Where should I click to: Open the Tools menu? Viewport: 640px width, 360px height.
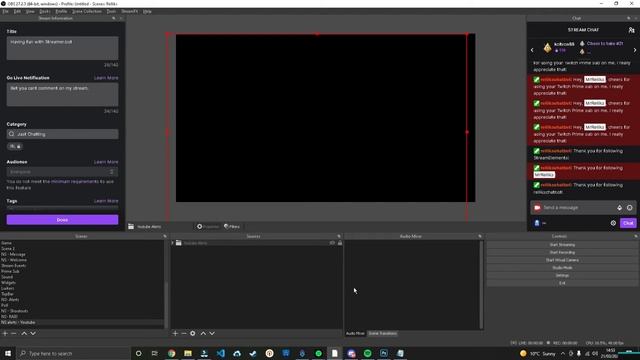tap(111, 11)
